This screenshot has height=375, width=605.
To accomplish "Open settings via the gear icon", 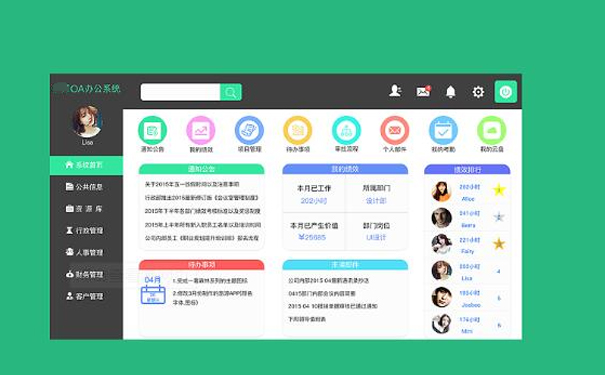I will [478, 92].
